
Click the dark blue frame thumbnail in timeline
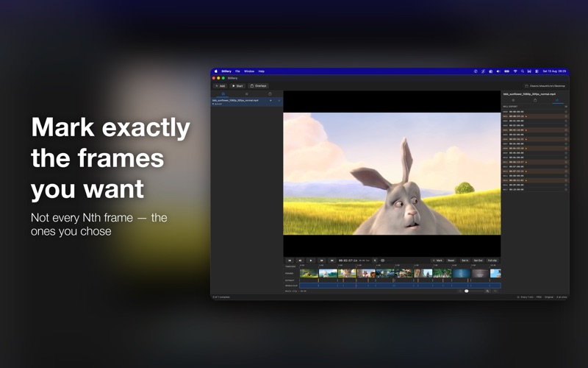(x=462, y=273)
